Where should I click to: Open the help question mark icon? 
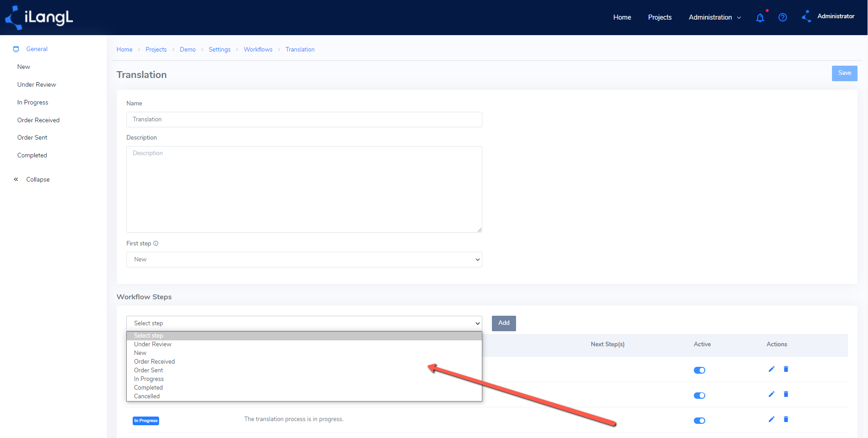pos(783,17)
